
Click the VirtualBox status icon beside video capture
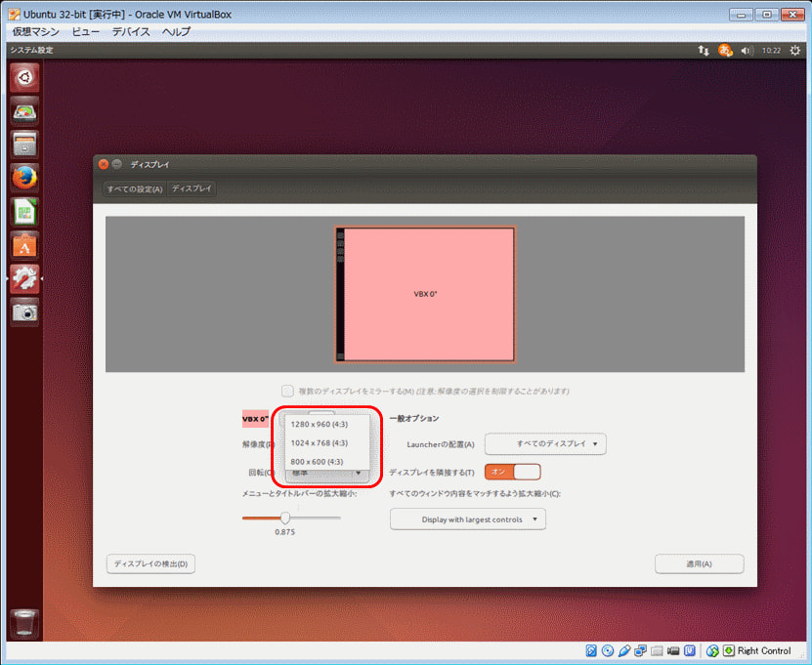690,650
